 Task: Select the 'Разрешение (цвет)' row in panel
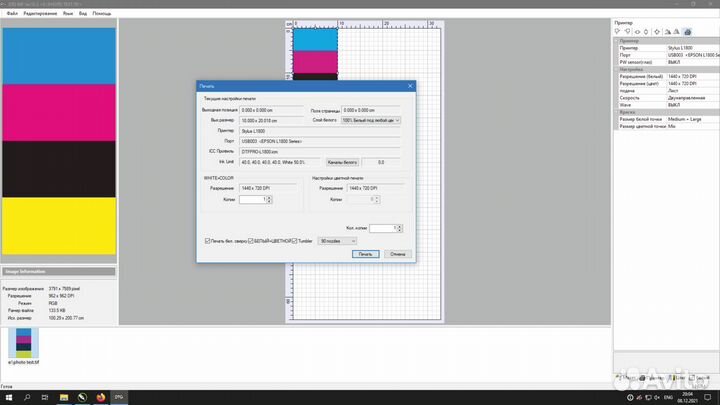[667, 84]
